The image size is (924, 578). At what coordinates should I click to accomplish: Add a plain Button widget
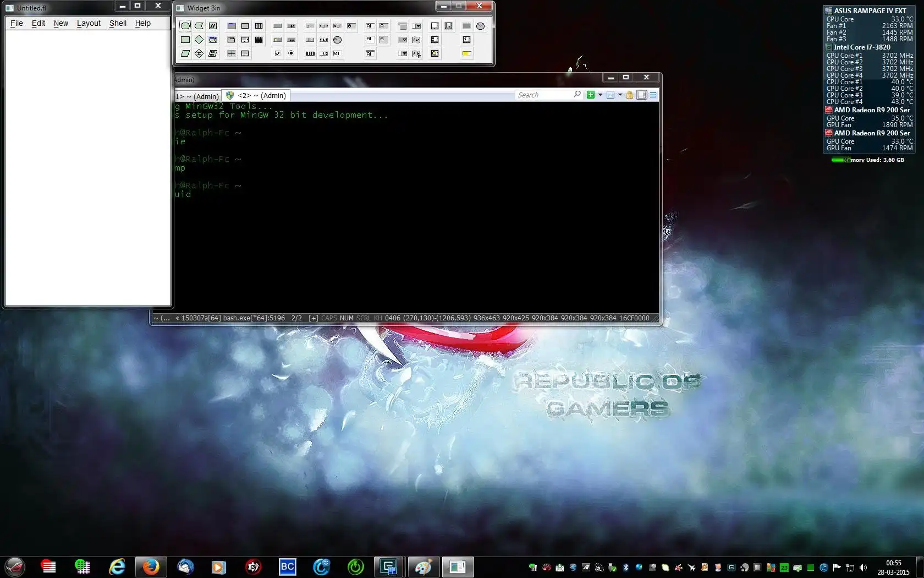(x=278, y=26)
